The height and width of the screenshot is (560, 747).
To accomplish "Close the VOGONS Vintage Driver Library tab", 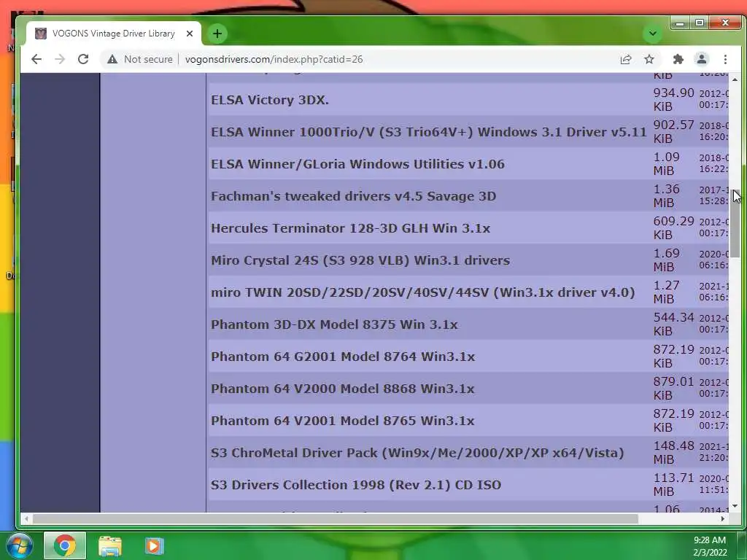I will [x=190, y=34].
